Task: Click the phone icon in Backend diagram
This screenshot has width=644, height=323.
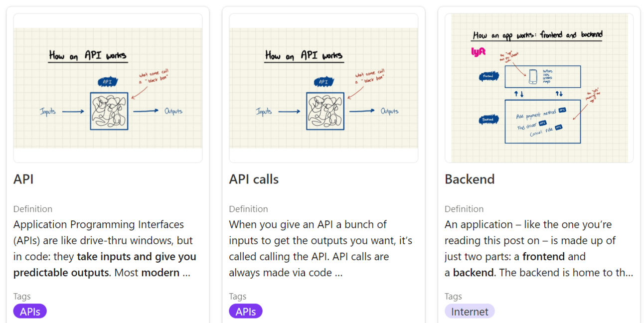Action: (x=533, y=76)
